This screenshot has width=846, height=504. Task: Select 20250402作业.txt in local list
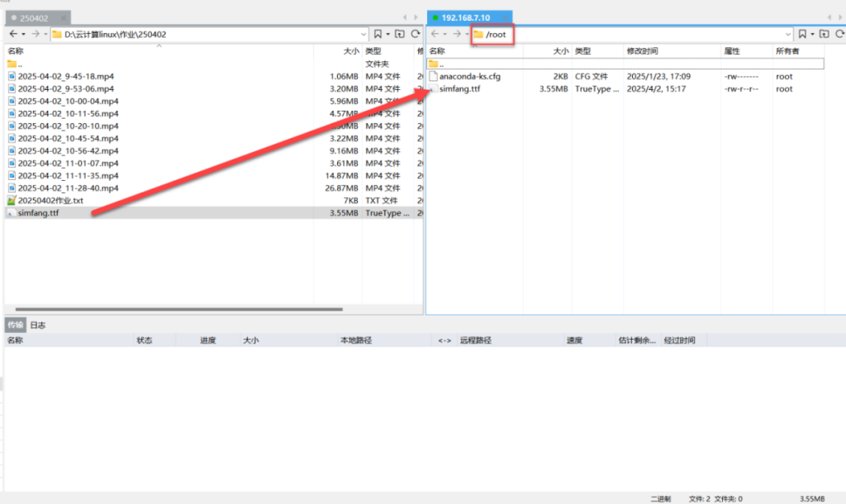pyautogui.click(x=50, y=201)
